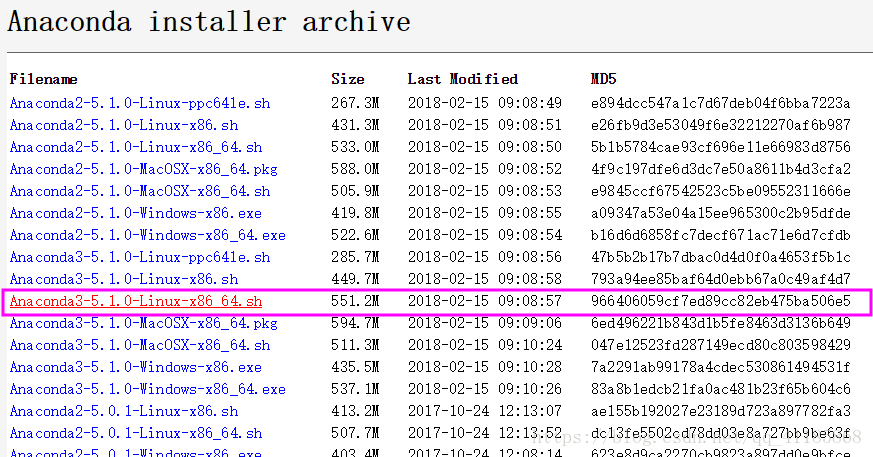Select the 435.5M size value

[355, 367]
